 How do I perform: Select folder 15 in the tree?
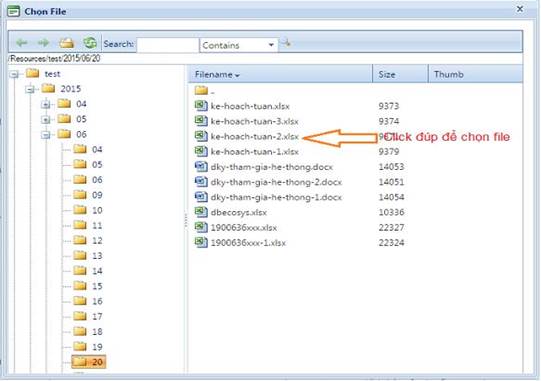pyautogui.click(x=88, y=286)
